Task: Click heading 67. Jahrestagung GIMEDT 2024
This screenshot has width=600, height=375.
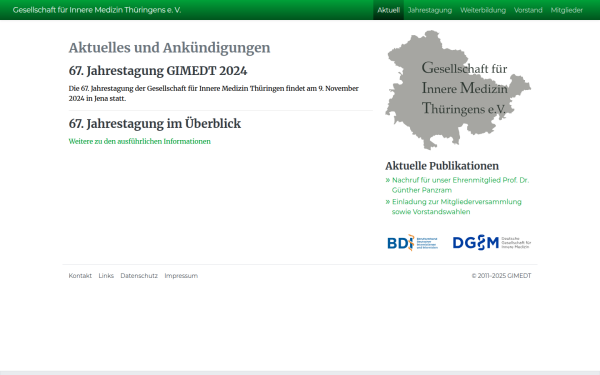Action: tap(158, 71)
